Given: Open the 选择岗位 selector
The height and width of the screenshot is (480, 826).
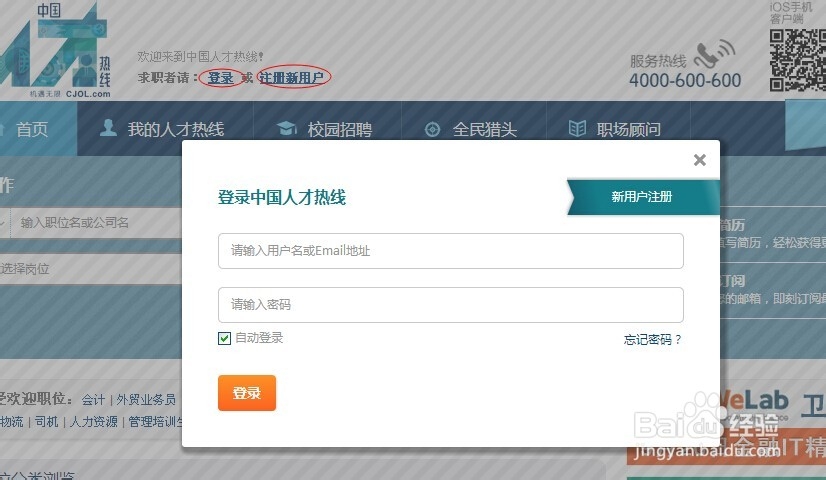Looking at the screenshot, I should [x=91, y=269].
